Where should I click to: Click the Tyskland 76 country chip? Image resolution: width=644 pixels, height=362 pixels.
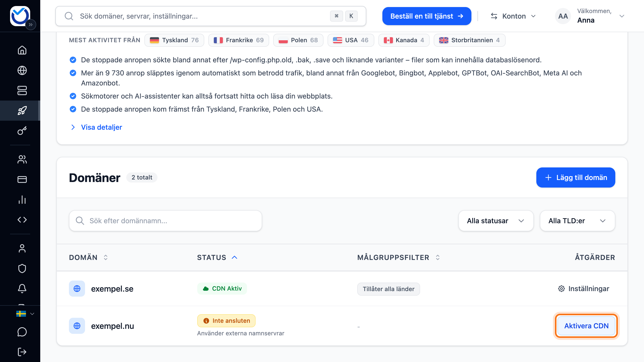174,40
